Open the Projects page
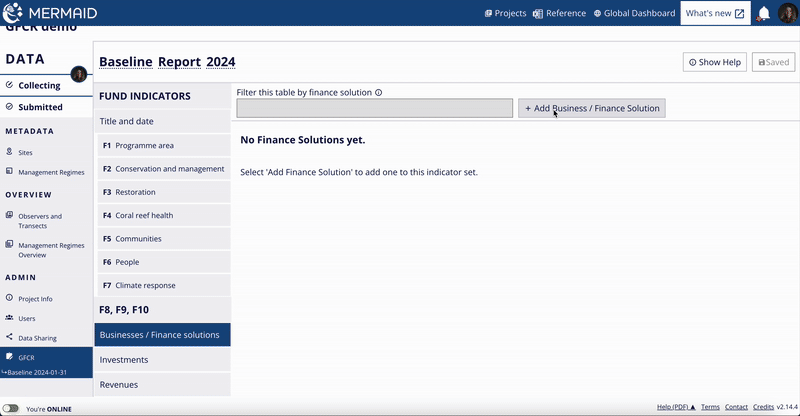The width and height of the screenshot is (800, 416). tap(505, 13)
